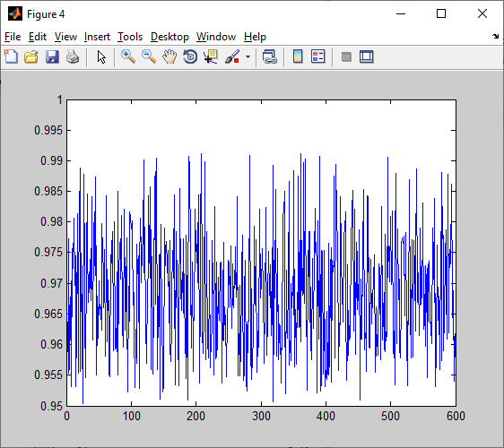
Task: Toggle the Brush data tool
Action: pos(232,56)
